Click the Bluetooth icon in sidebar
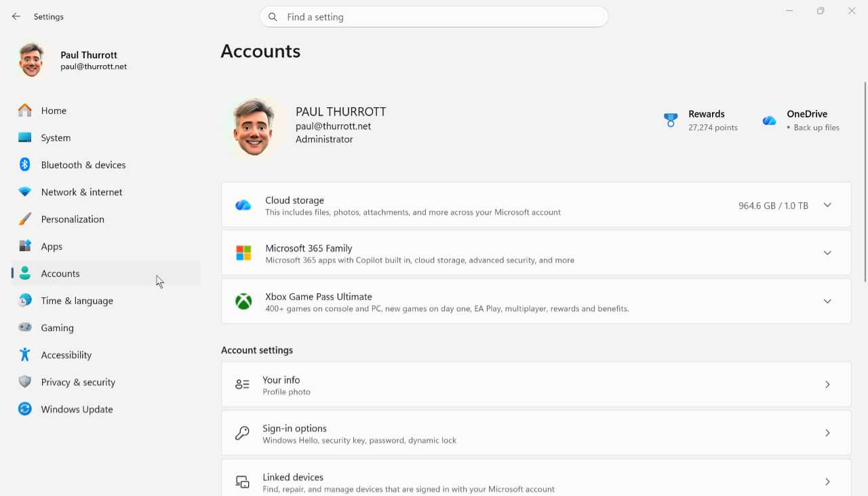868x496 pixels. coord(25,164)
